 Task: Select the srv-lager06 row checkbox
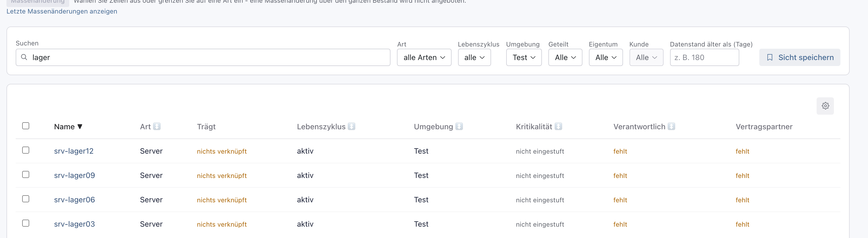(x=26, y=199)
